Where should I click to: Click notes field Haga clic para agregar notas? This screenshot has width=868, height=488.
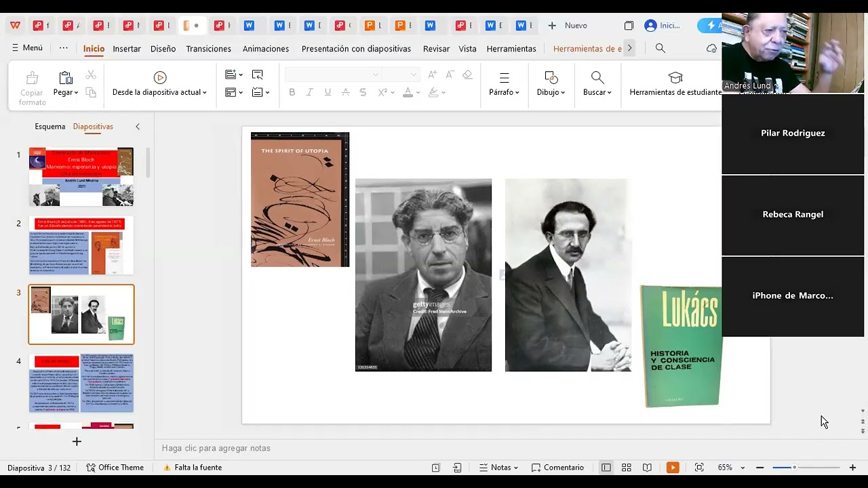click(x=216, y=448)
